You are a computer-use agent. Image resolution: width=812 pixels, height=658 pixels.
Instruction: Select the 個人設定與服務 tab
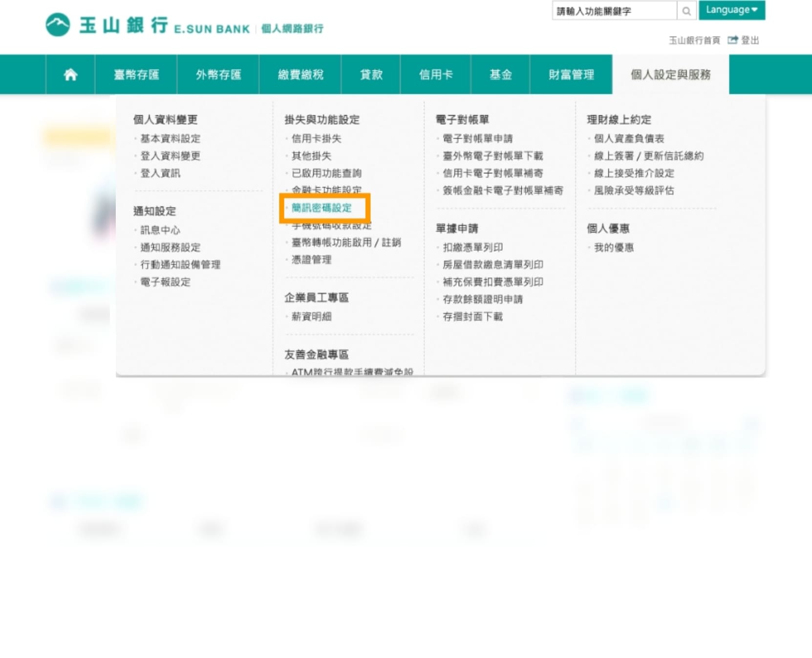pyautogui.click(x=671, y=74)
